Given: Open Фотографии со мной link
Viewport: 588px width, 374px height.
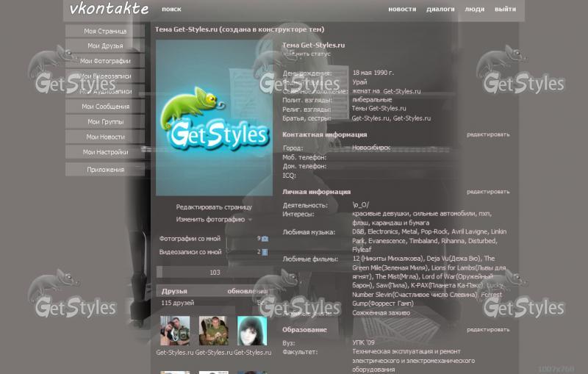Looking at the screenshot, I should click(190, 239).
